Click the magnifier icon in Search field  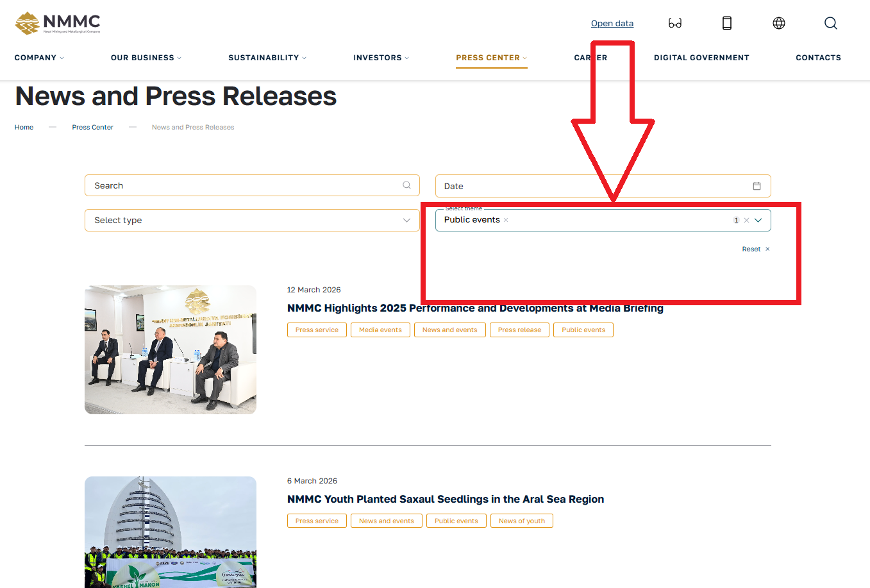pos(406,185)
